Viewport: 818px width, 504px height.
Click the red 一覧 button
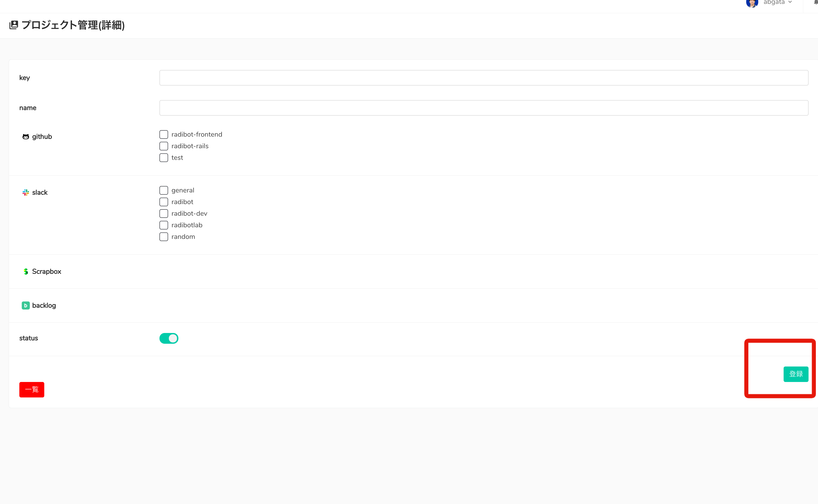coord(32,389)
